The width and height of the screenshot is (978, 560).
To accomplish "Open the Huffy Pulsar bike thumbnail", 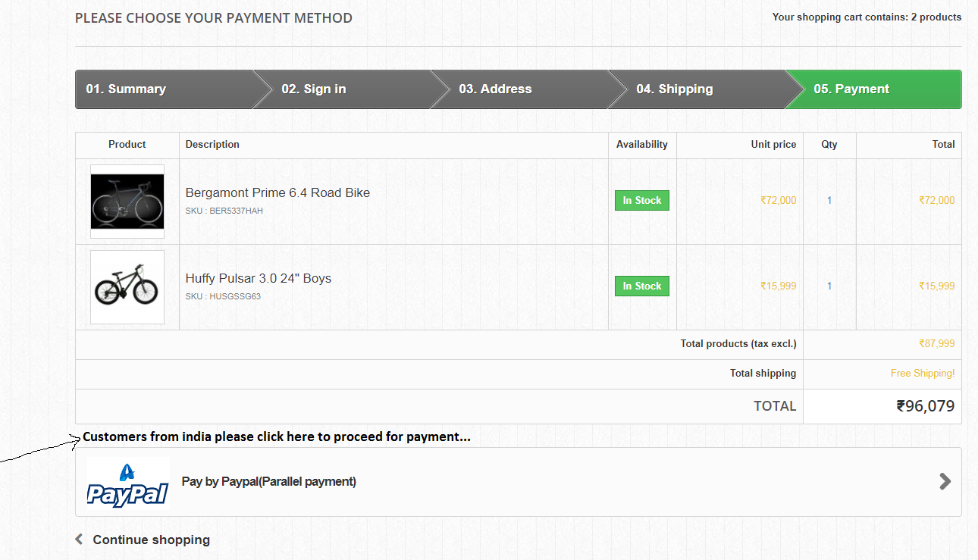I will 127,287.
